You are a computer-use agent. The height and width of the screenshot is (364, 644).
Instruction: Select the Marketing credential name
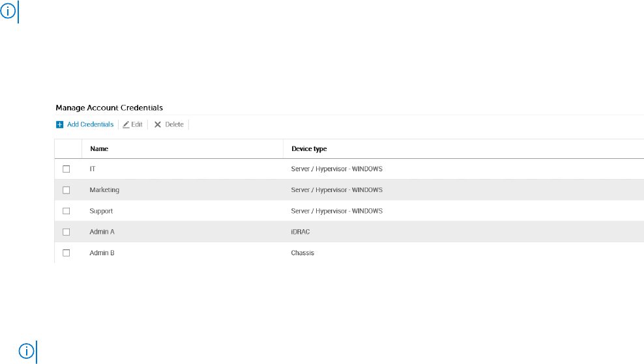click(104, 190)
